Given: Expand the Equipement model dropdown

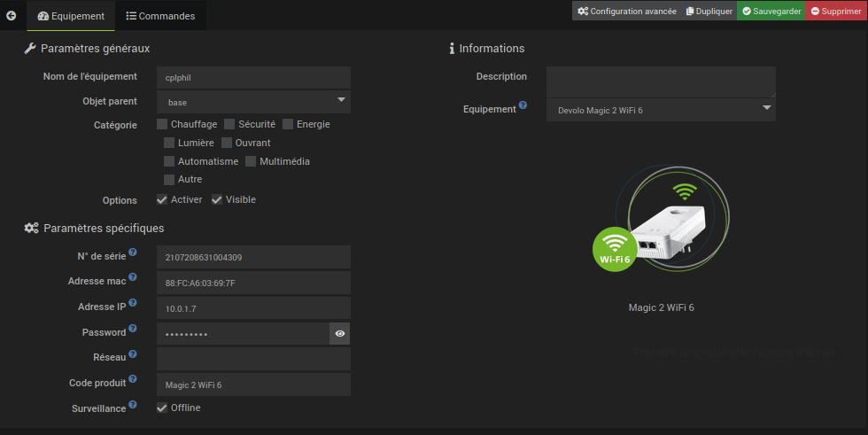Looking at the screenshot, I should click(x=661, y=110).
